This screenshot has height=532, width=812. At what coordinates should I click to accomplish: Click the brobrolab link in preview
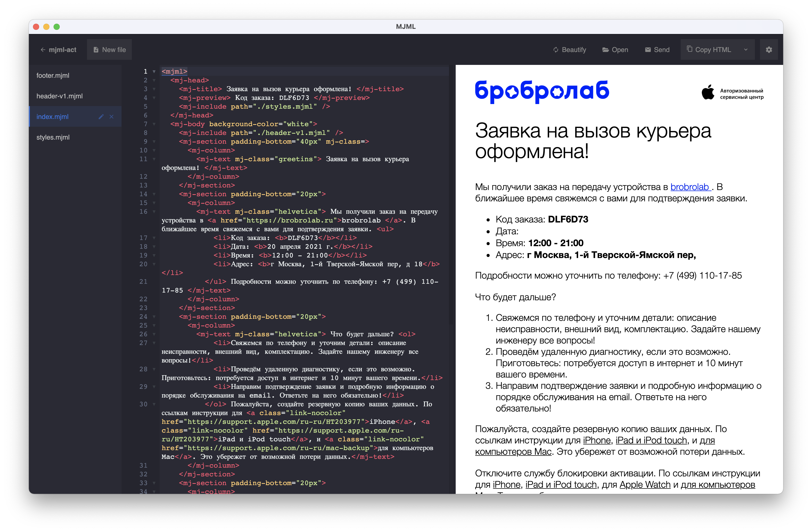click(x=689, y=187)
